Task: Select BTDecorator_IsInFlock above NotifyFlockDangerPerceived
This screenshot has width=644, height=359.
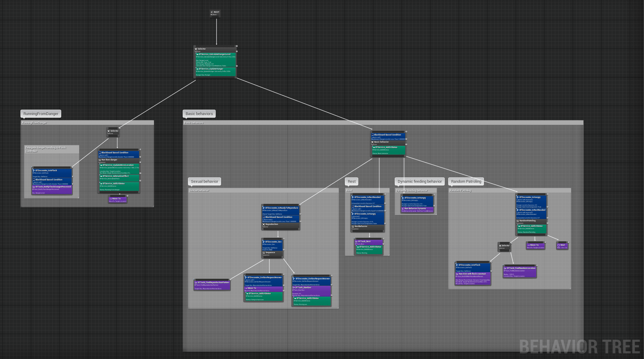Action: (x=52, y=173)
